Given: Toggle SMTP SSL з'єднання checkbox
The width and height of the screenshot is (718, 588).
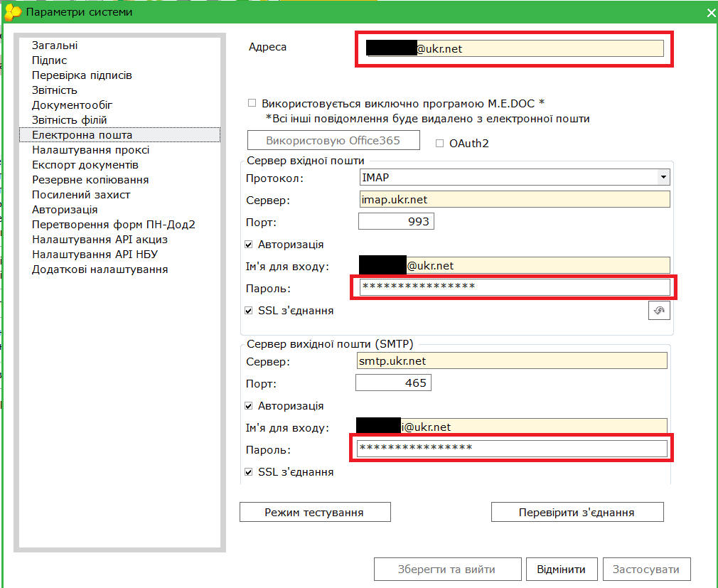Looking at the screenshot, I should pyautogui.click(x=248, y=472).
